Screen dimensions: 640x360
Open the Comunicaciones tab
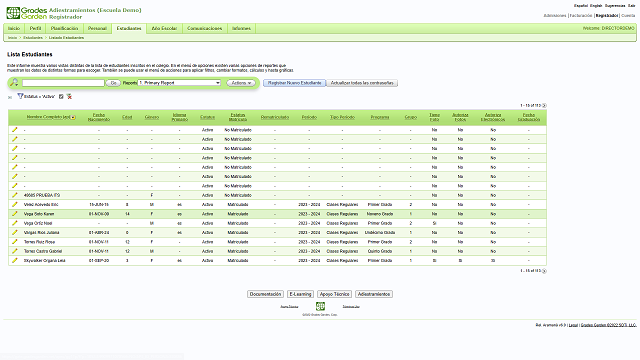click(x=204, y=28)
